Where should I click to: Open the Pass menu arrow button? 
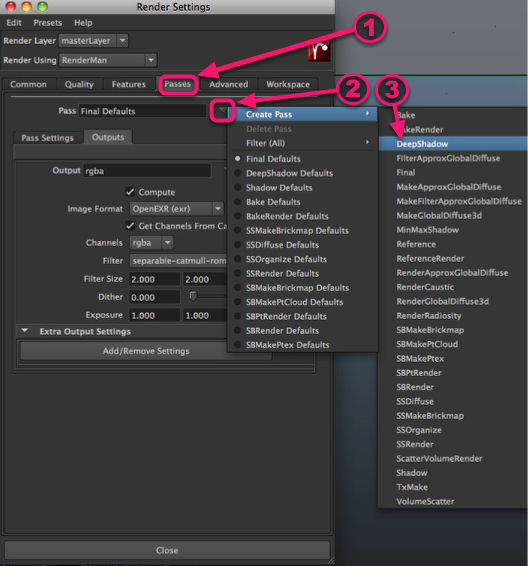222,110
